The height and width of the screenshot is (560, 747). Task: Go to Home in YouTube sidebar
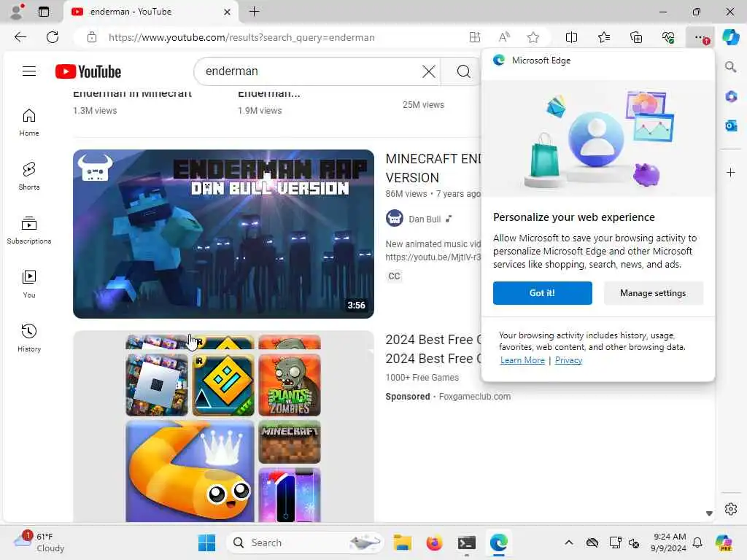point(29,122)
